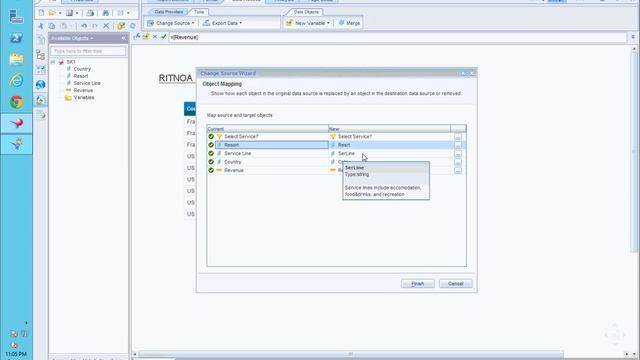
Task: Click Finish in Change Source Wizard
Action: (418, 284)
